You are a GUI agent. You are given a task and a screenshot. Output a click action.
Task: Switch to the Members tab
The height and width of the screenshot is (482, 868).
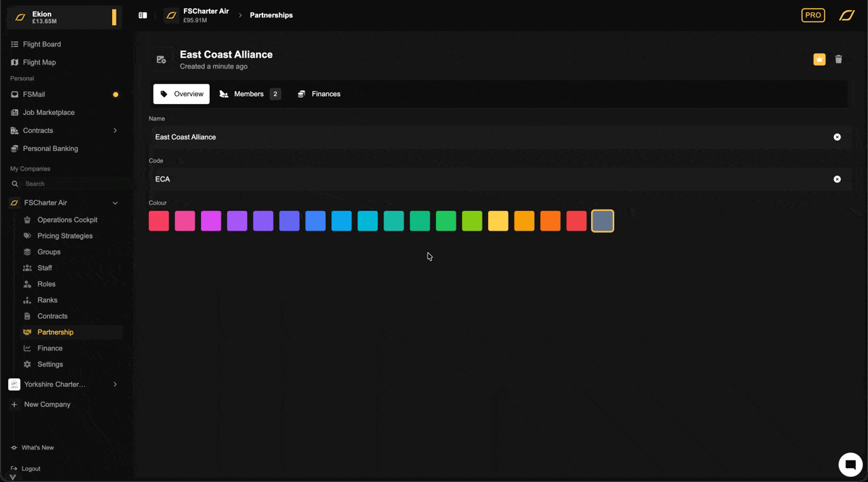250,94
